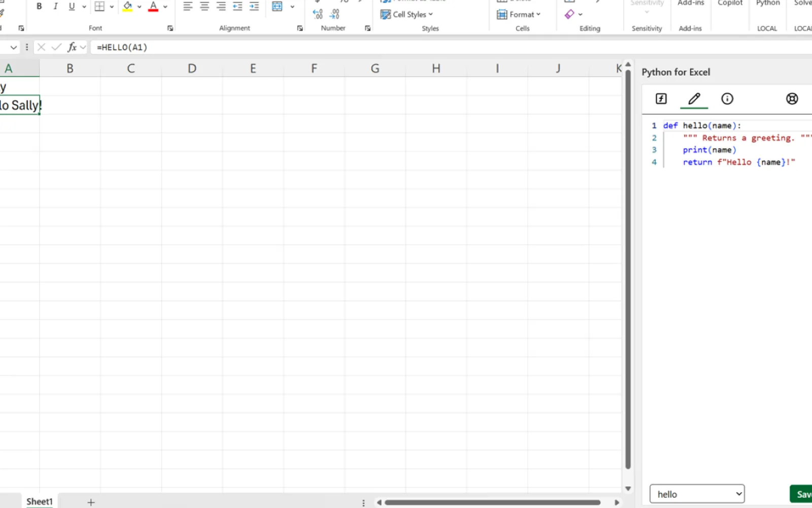This screenshot has height=508, width=812.
Task: Click Merge & Center icon
Action: tap(277, 7)
